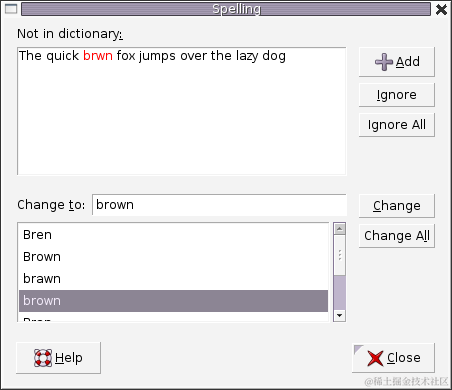The height and width of the screenshot is (390, 452).
Task: Select capitalized 'Brown' in suggestions list
Action: click(173, 257)
